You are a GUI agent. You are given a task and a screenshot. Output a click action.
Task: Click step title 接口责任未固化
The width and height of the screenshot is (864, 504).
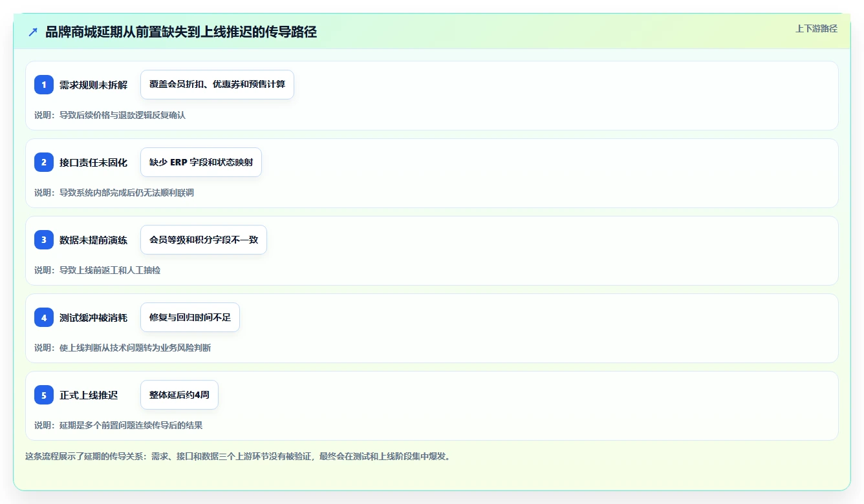point(94,162)
